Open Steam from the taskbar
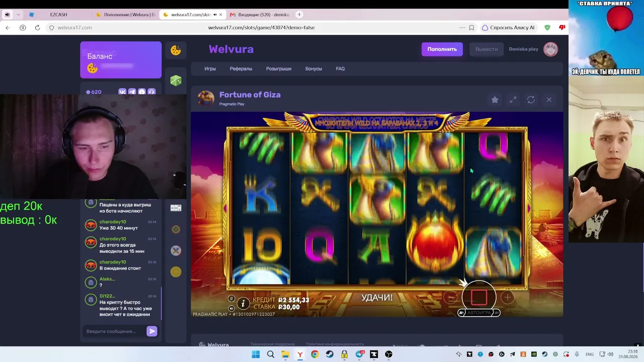 point(330,354)
